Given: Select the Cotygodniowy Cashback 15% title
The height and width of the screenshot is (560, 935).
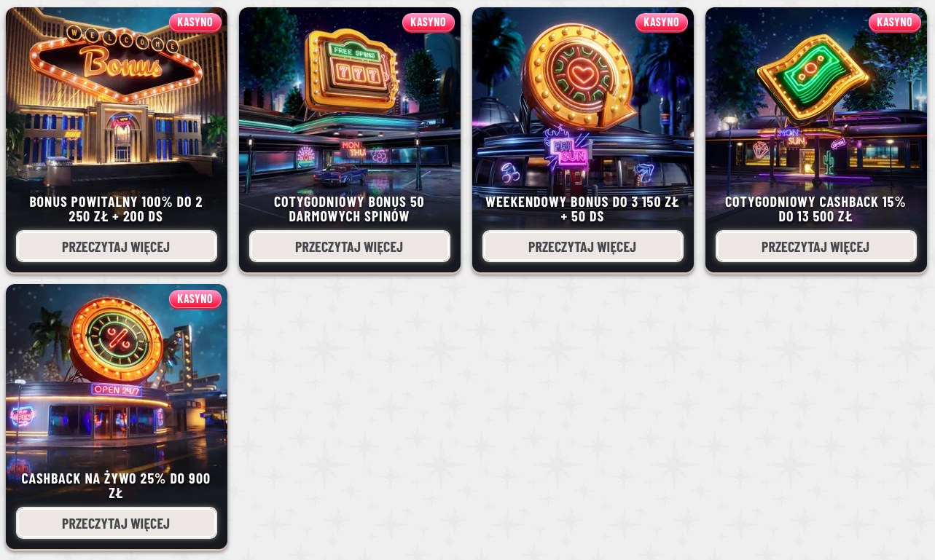Looking at the screenshot, I should point(816,209).
